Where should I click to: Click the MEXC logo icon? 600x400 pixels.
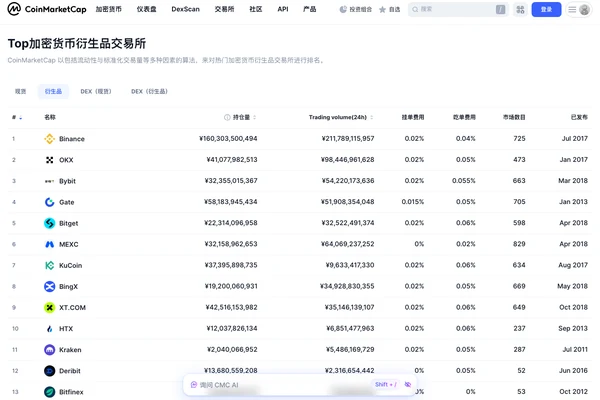[49, 244]
